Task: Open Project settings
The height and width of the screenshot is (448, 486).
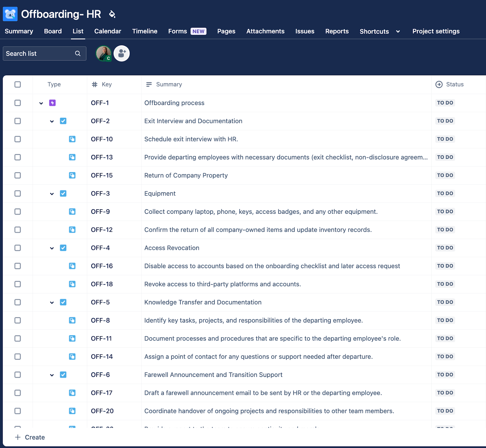Action: pyautogui.click(x=436, y=31)
